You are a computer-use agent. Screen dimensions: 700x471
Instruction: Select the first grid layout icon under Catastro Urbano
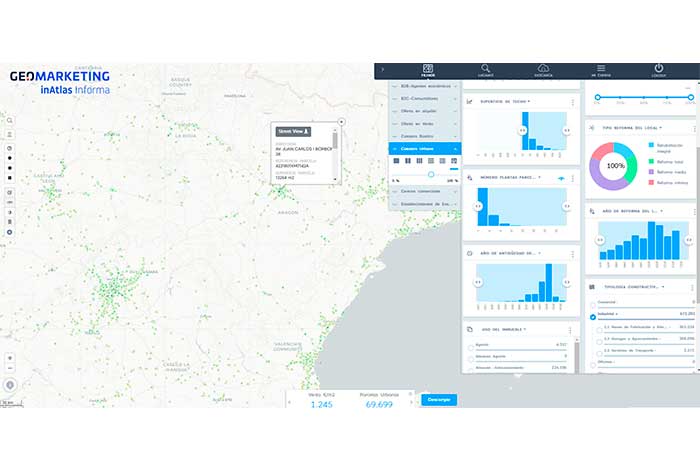(396, 161)
